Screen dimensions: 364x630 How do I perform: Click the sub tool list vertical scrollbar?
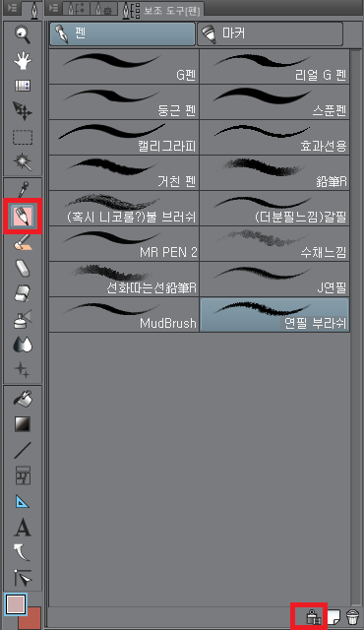355,328
